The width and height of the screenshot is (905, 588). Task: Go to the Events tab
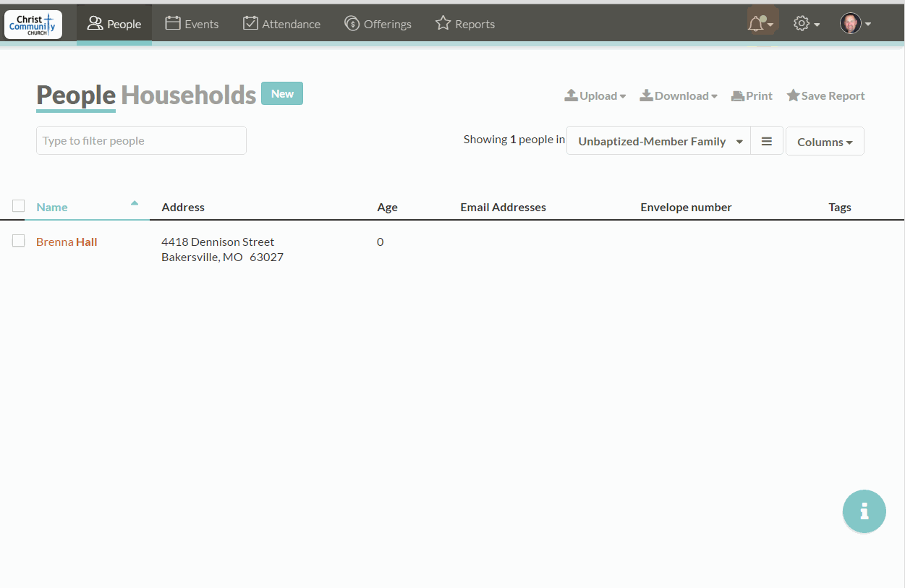[x=192, y=24]
